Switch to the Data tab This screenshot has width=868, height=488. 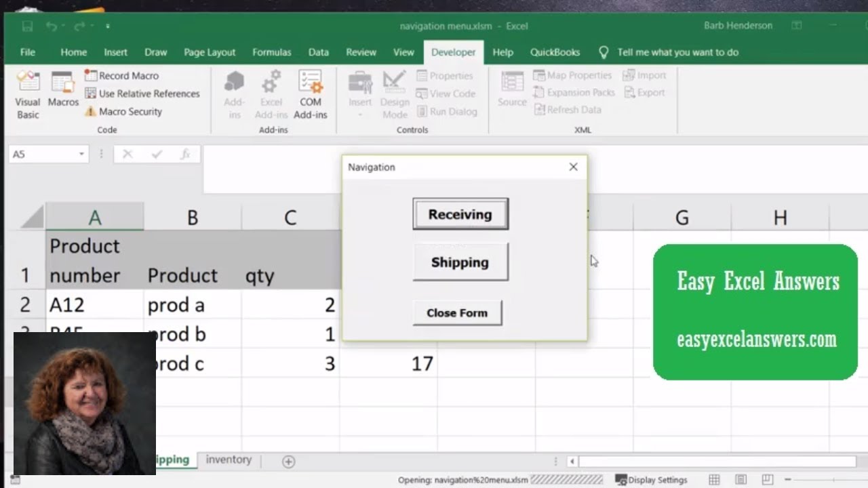[x=318, y=52]
